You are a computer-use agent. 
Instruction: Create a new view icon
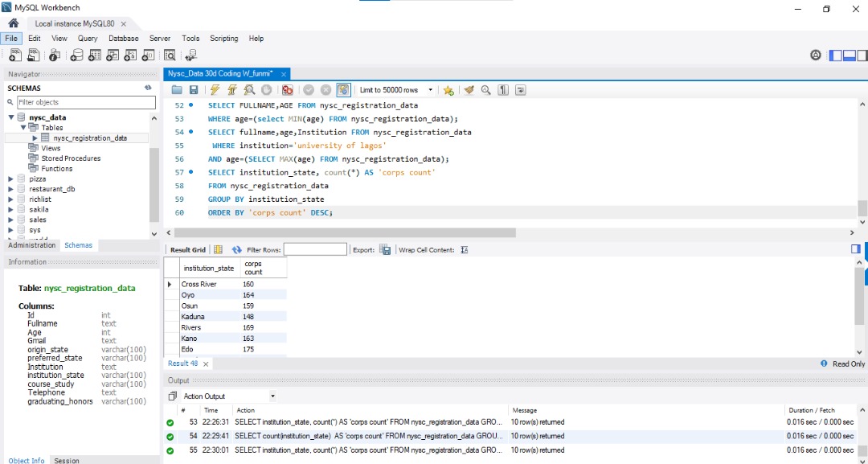pyautogui.click(x=113, y=55)
